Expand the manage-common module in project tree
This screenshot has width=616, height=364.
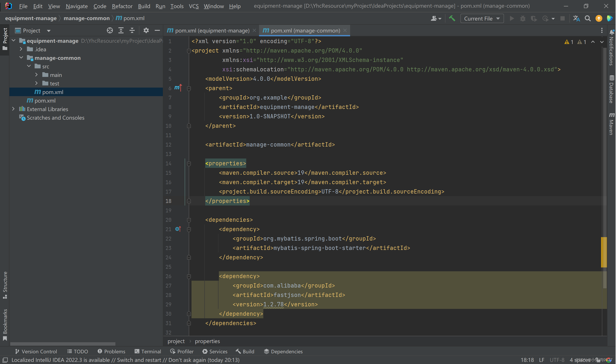pyautogui.click(x=28, y=58)
